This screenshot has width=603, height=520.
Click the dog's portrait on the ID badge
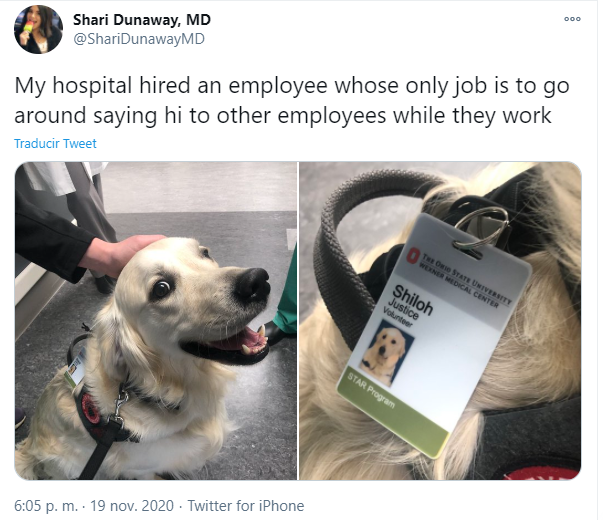coord(387,353)
